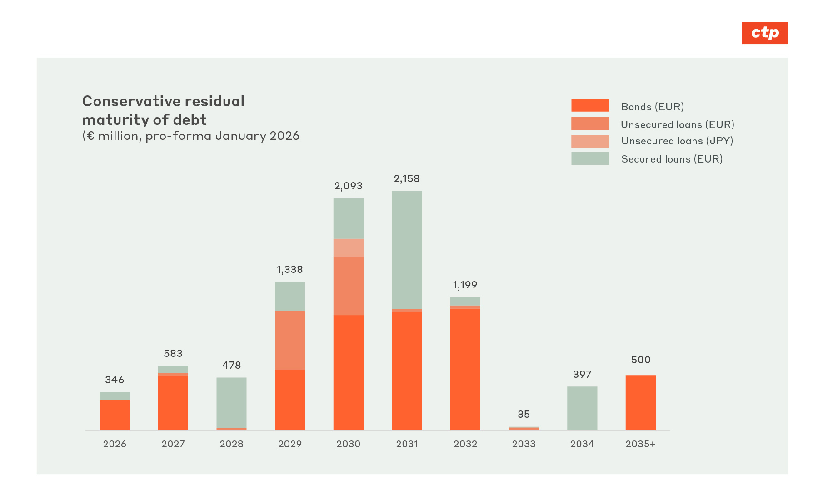Click the 2033 x-axis year label
The height and width of the screenshot is (504, 818).
[x=524, y=444]
